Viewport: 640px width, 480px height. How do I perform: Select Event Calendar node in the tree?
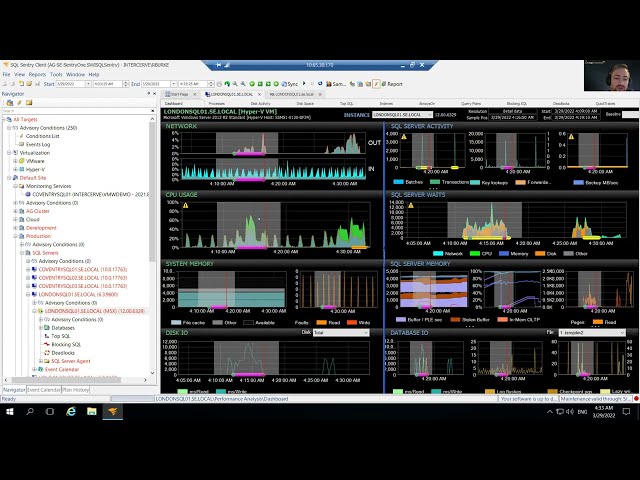point(62,369)
